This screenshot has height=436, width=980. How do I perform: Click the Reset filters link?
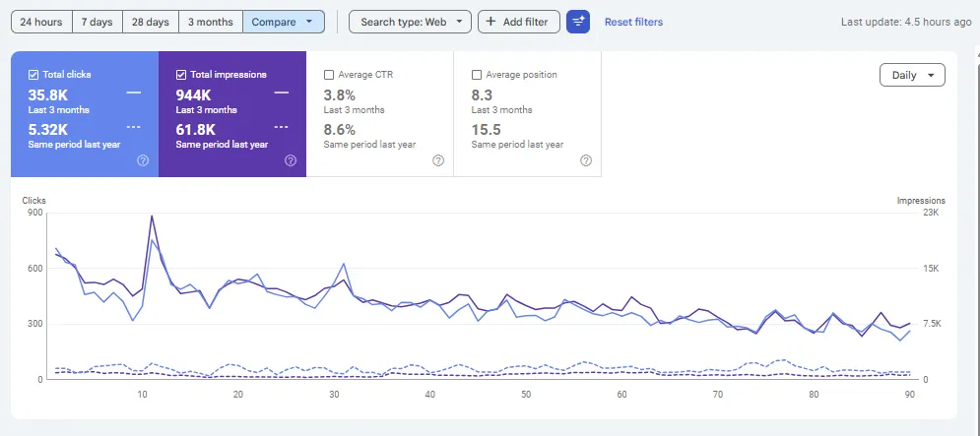point(633,22)
